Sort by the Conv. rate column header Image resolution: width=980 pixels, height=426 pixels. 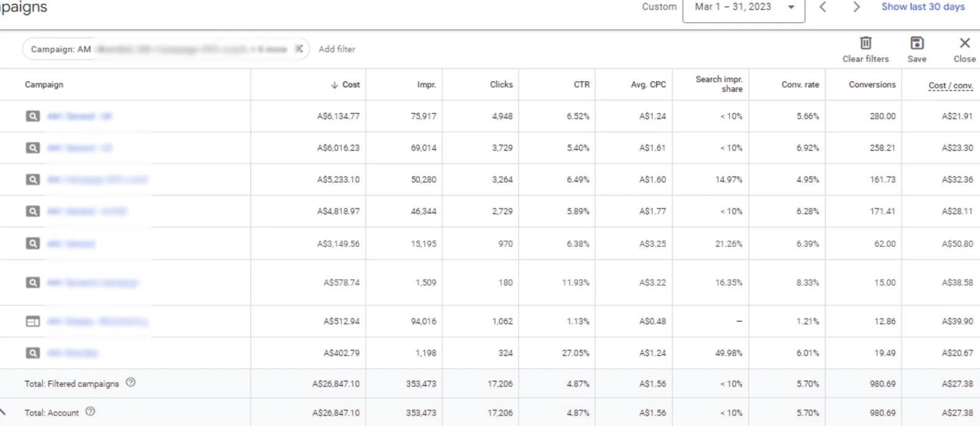click(800, 85)
